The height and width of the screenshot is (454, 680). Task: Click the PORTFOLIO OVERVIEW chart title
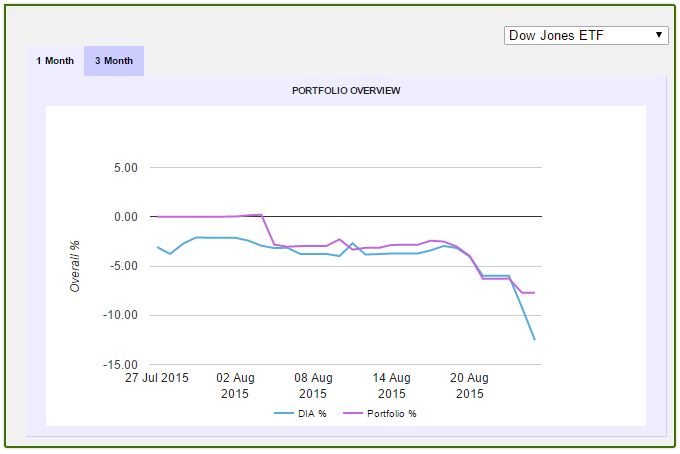[x=346, y=91]
